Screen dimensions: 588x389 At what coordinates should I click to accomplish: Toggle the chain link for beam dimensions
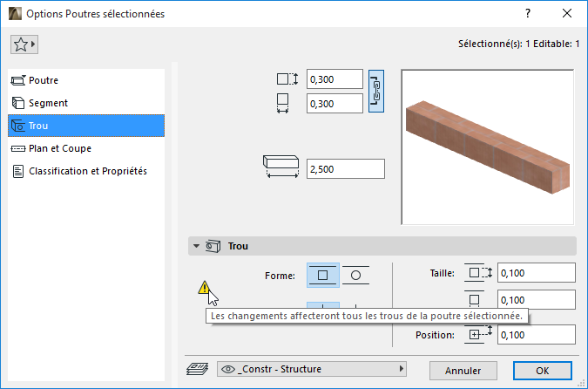pos(376,92)
